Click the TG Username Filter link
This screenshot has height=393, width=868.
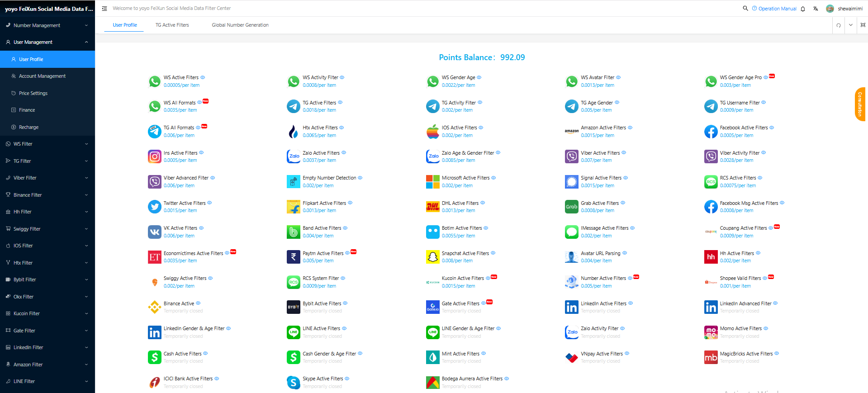click(x=740, y=103)
